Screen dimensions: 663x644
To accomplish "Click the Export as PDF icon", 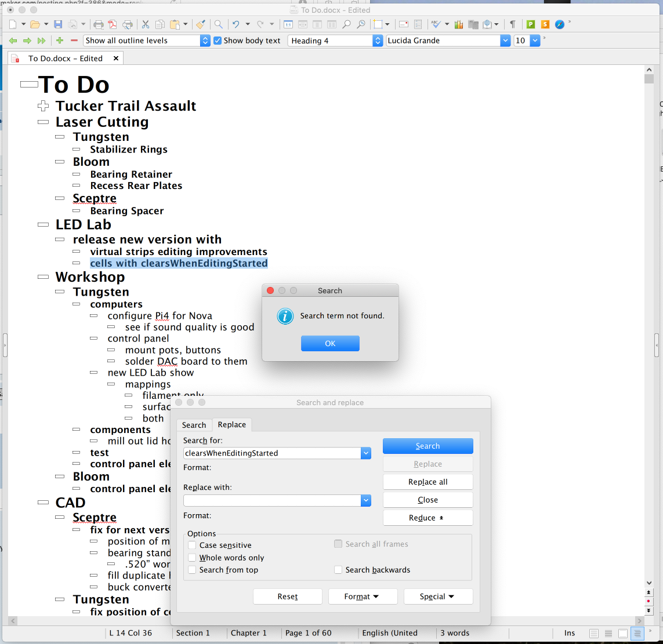I will (113, 24).
